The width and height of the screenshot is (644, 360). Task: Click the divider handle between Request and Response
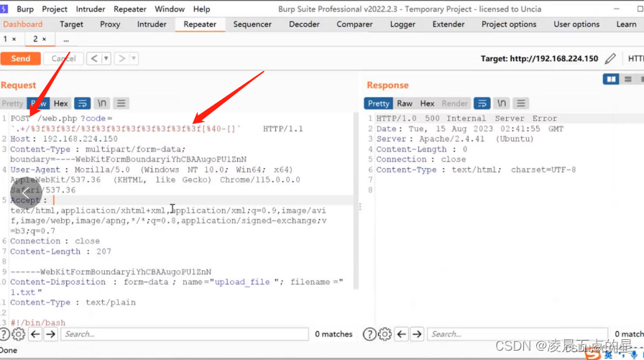(x=360, y=207)
